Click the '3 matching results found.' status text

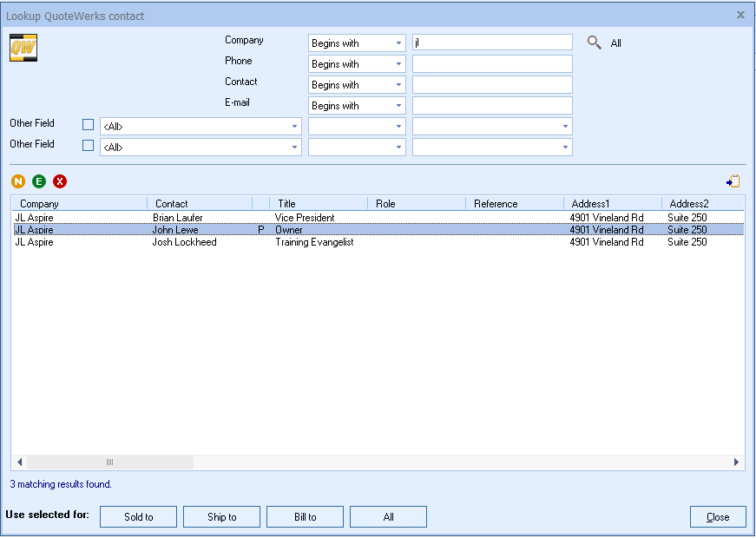(x=61, y=484)
